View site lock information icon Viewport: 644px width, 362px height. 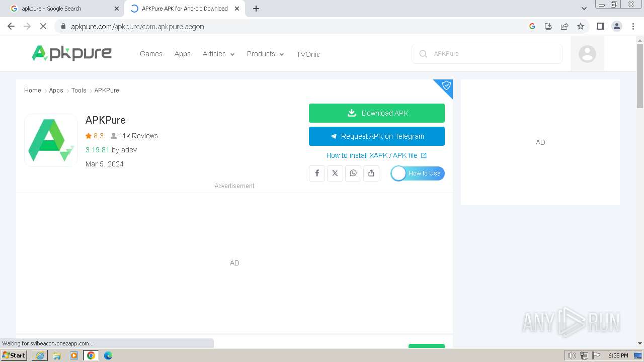[x=63, y=27]
